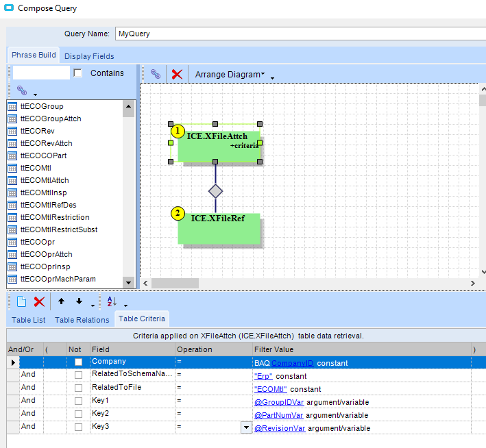Image resolution: width=486 pixels, height=448 pixels.
Task: Select ttECOMtlRestriction in table list
Action: click(x=55, y=218)
